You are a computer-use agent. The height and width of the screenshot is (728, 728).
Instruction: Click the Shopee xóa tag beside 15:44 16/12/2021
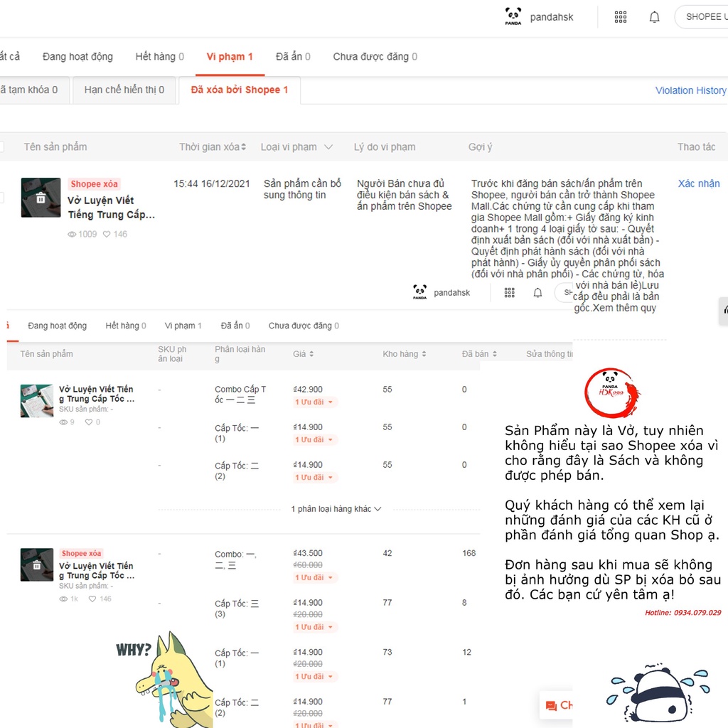click(95, 184)
